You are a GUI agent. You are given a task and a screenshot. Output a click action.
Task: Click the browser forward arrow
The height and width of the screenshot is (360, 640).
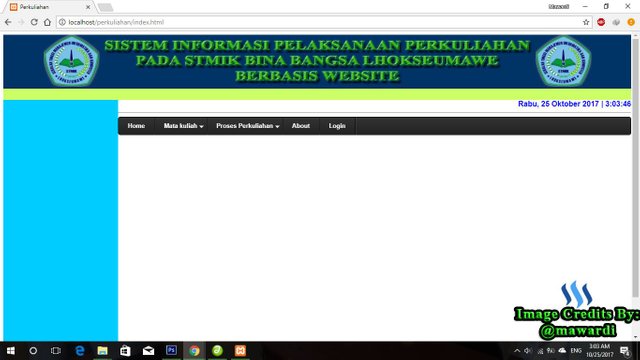tap(21, 22)
